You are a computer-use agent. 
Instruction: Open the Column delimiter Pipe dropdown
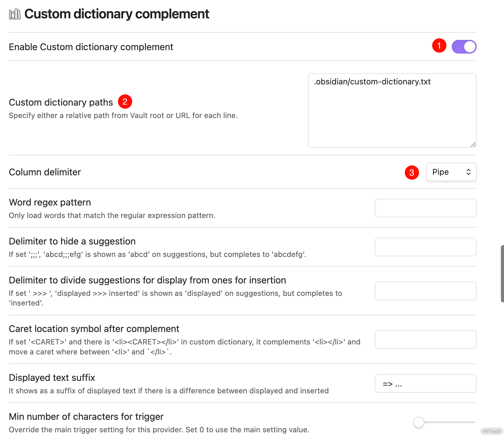click(x=450, y=172)
